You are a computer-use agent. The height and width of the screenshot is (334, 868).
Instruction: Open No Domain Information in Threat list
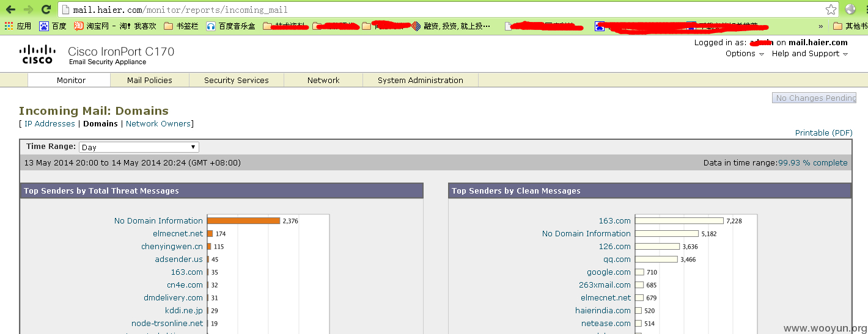(x=158, y=220)
